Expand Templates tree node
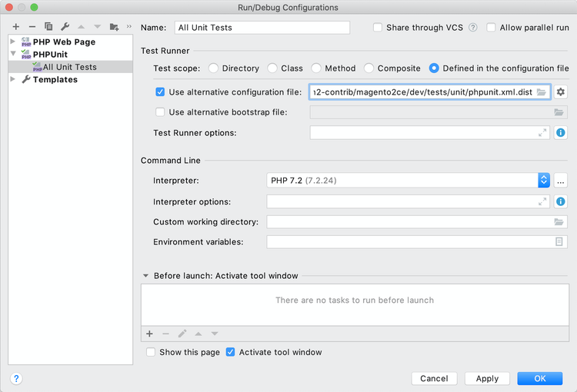Screen dimensions: 577x392 coord(12,79)
